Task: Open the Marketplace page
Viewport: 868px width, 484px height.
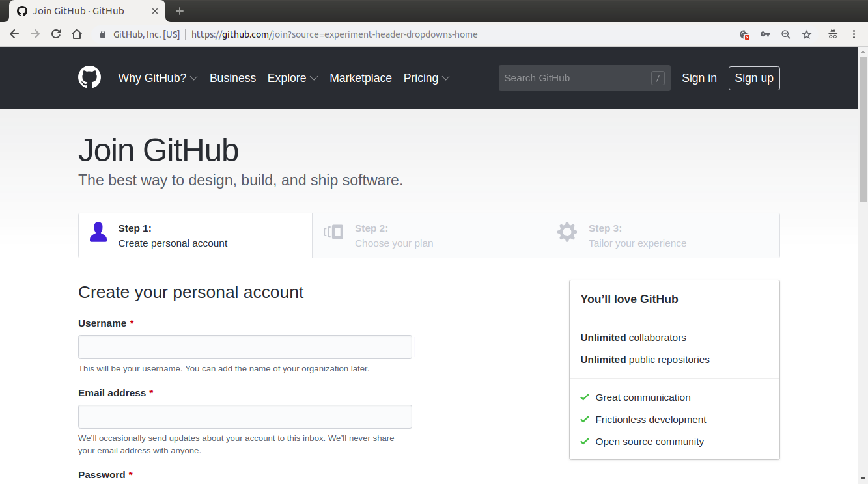Action: click(361, 78)
